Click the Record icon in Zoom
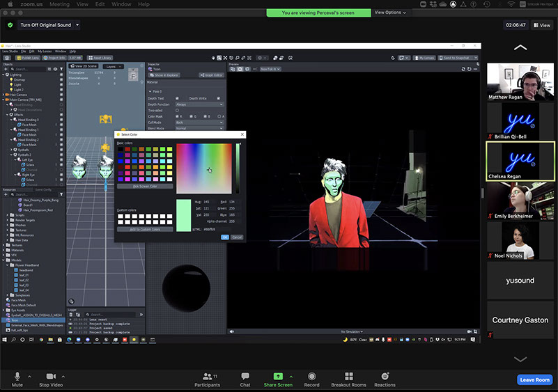The image size is (558, 392). point(311,376)
